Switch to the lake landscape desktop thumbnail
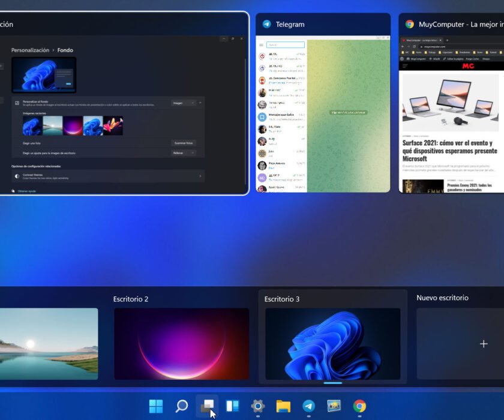The height and width of the screenshot is (420, 504). point(49,344)
